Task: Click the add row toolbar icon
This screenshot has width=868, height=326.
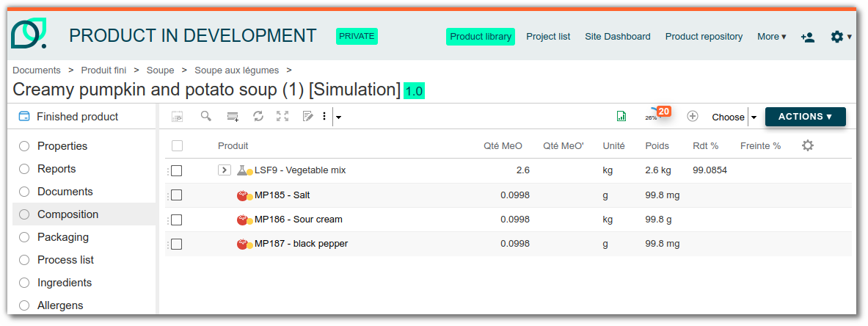Action: pos(233,117)
